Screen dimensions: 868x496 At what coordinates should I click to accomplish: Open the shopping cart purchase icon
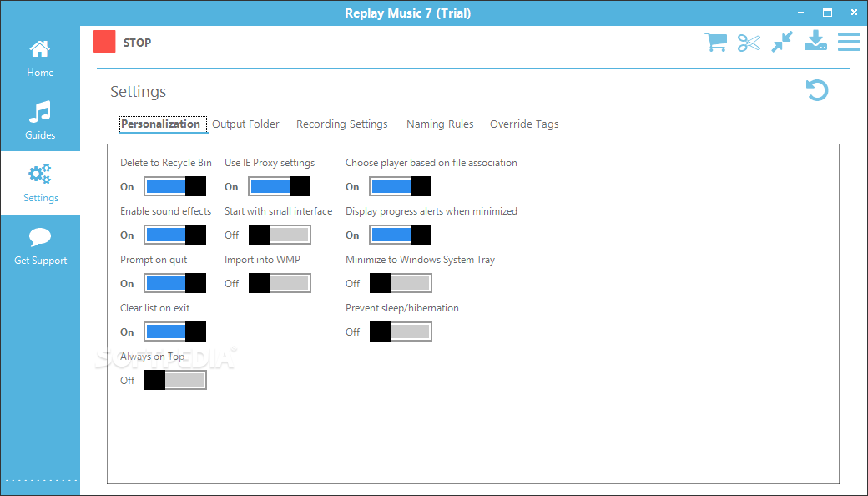point(715,42)
